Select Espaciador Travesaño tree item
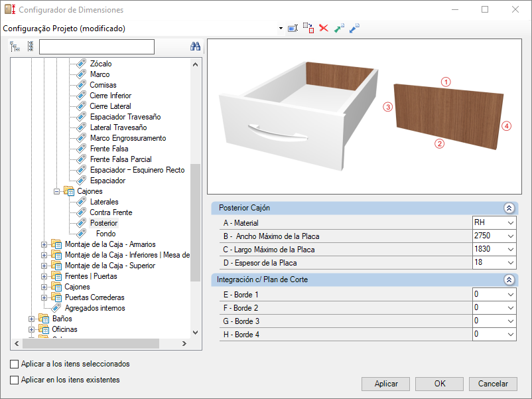 click(x=125, y=117)
